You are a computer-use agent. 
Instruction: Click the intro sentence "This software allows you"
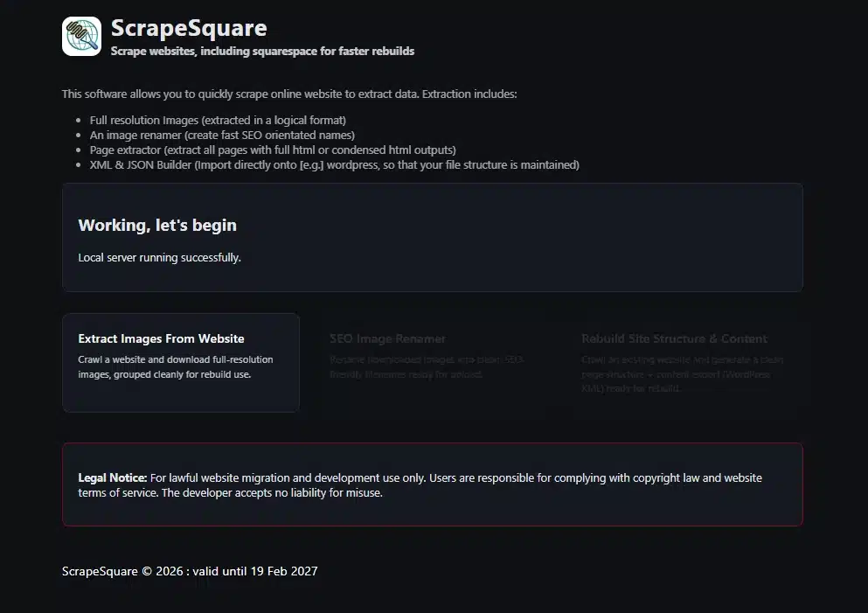pyautogui.click(x=288, y=94)
